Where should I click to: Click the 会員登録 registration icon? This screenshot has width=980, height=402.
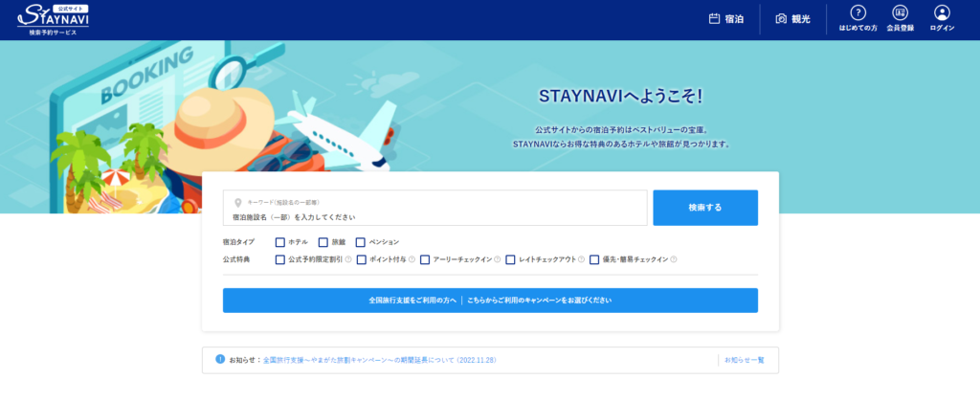[900, 12]
